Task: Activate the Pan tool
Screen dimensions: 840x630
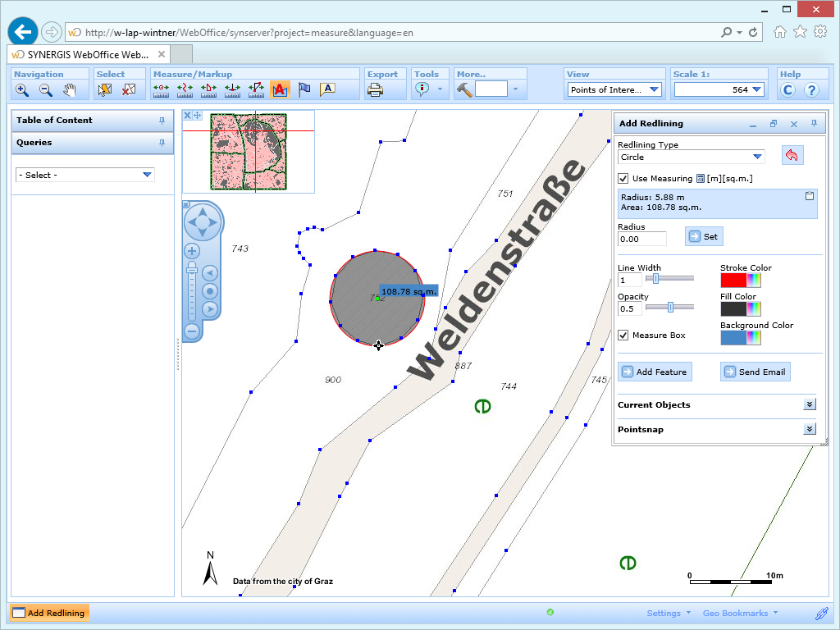Action: click(x=68, y=90)
